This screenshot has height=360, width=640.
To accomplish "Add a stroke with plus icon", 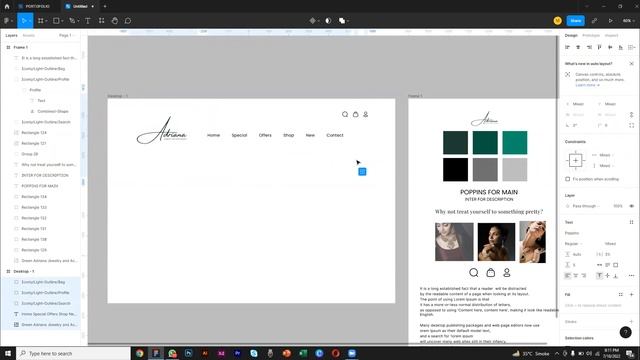I will click(x=631, y=322).
